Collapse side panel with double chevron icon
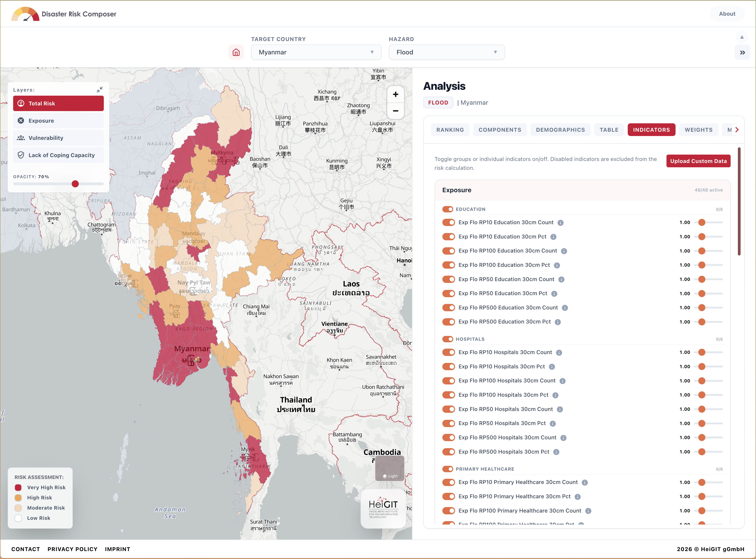756x559 pixels. (742, 52)
